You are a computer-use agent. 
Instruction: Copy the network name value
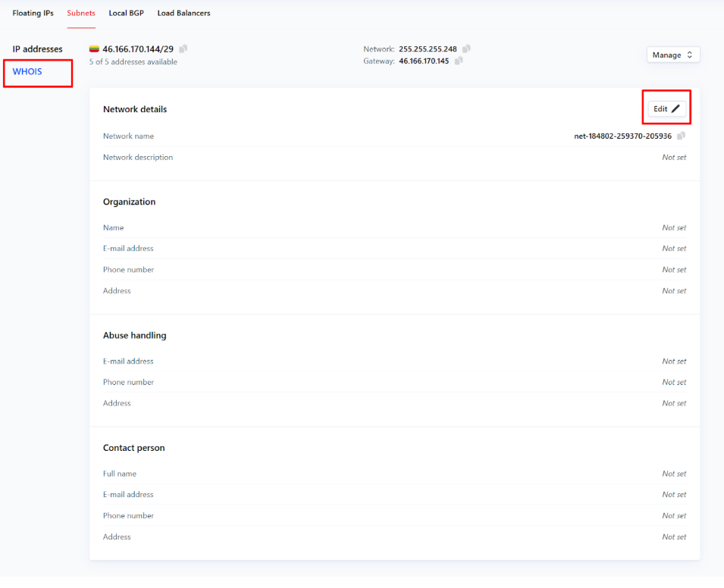tap(681, 136)
